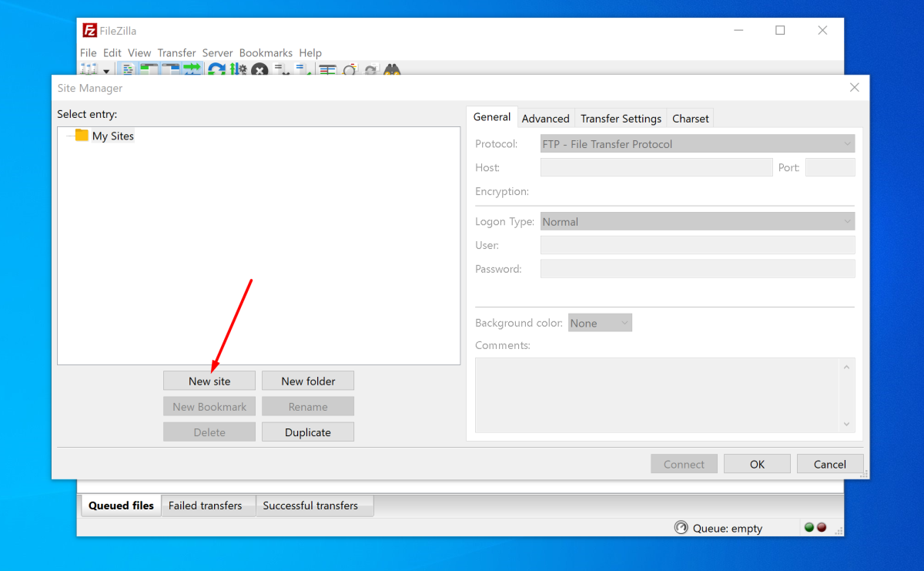Click the green activity indicator light
The height and width of the screenshot is (571, 924).
point(809,527)
